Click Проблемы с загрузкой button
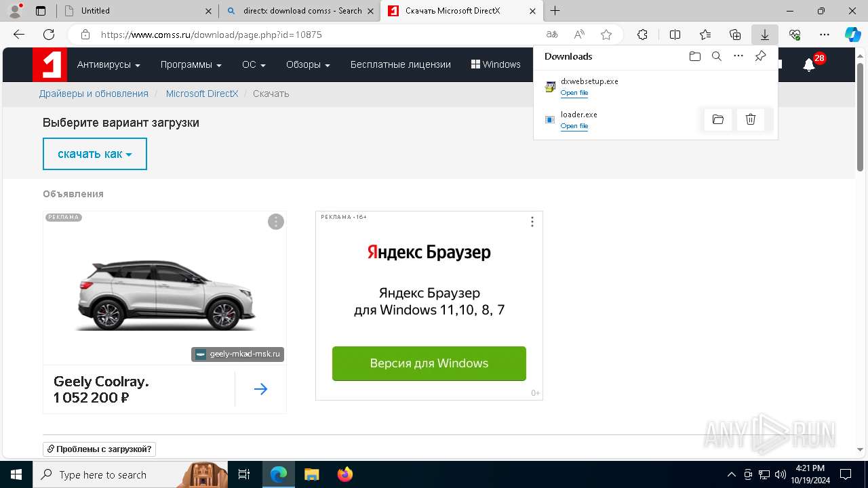 (100, 449)
